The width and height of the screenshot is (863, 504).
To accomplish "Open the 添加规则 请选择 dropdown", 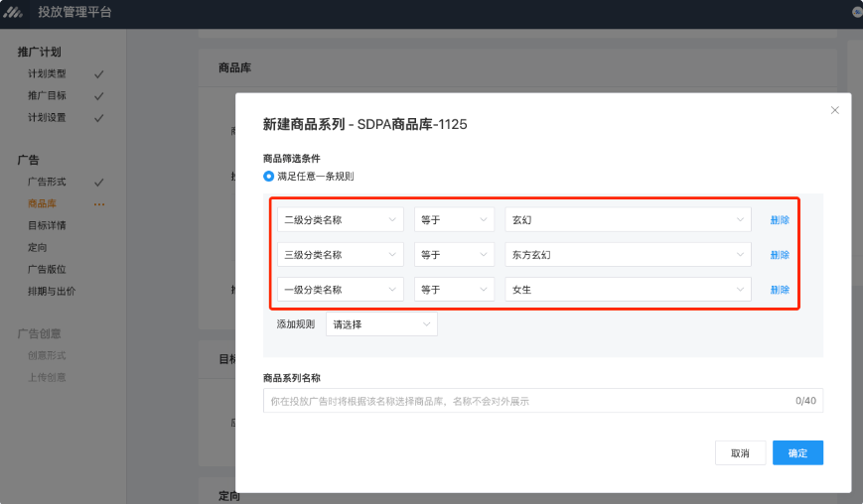I will tap(381, 324).
